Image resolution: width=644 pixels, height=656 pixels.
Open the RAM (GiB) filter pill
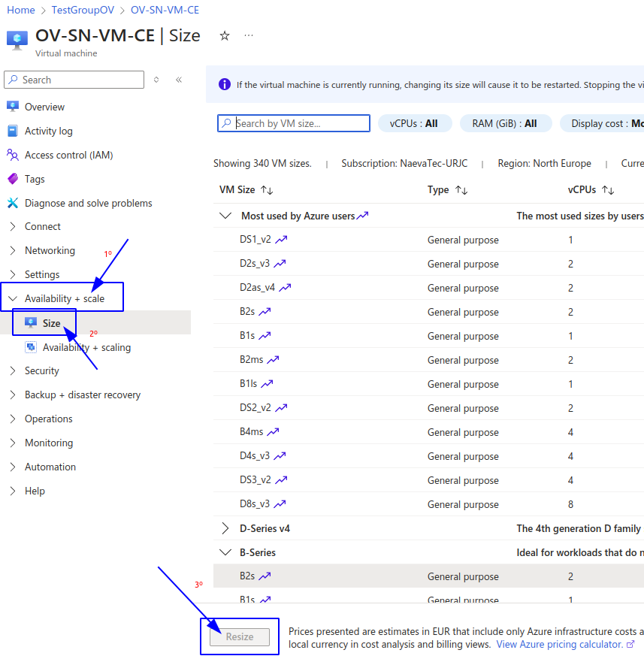click(504, 123)
